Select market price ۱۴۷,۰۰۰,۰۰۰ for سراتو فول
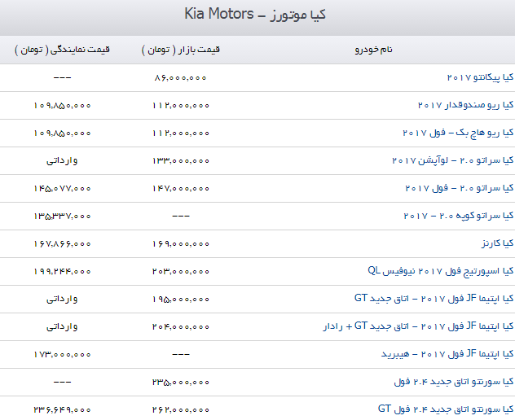The height and width of the screenshot is (420, 515). point(180,188)
